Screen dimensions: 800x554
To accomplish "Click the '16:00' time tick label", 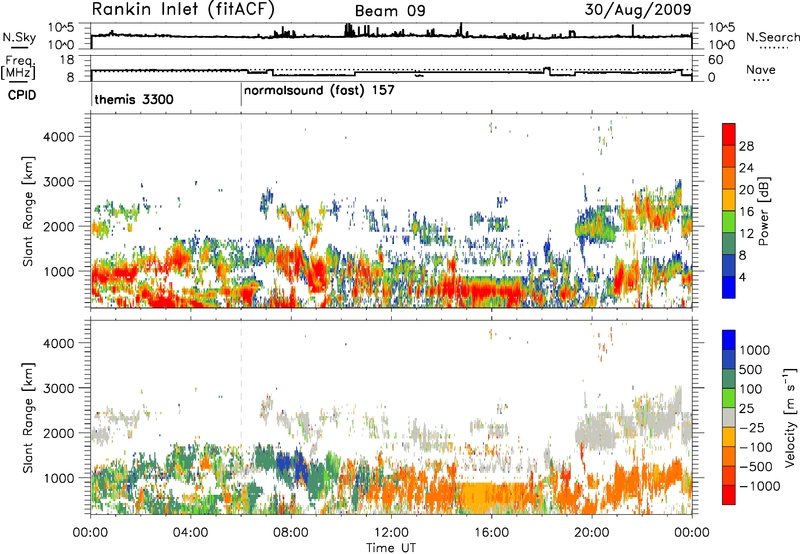I will (x=491, y=533).
